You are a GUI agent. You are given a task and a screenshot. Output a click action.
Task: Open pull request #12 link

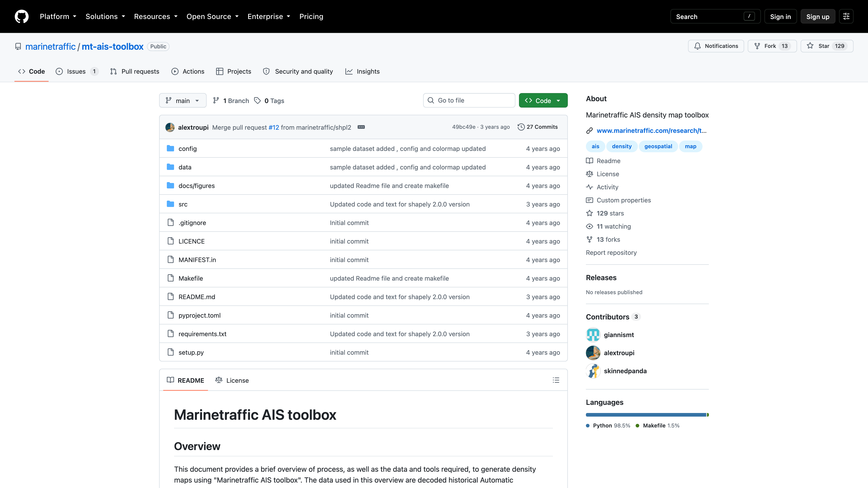[274, 127]
